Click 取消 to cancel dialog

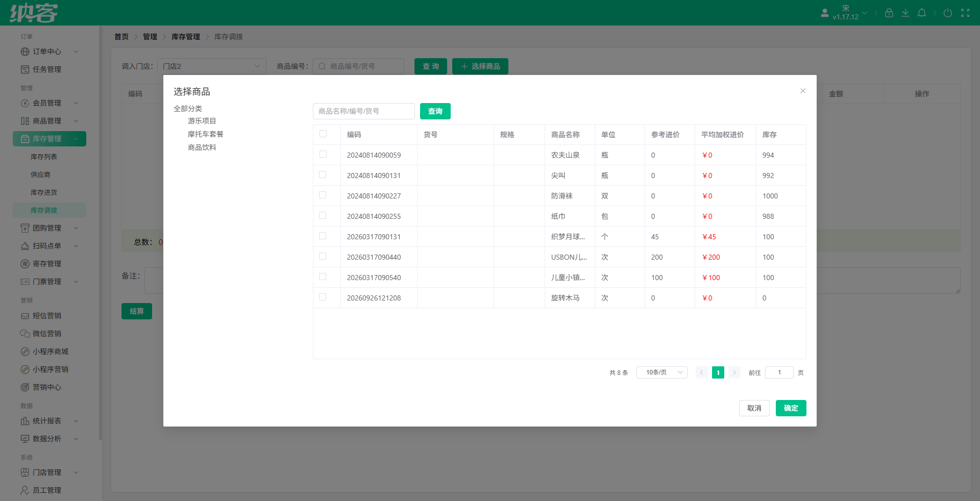pos(754,408)
